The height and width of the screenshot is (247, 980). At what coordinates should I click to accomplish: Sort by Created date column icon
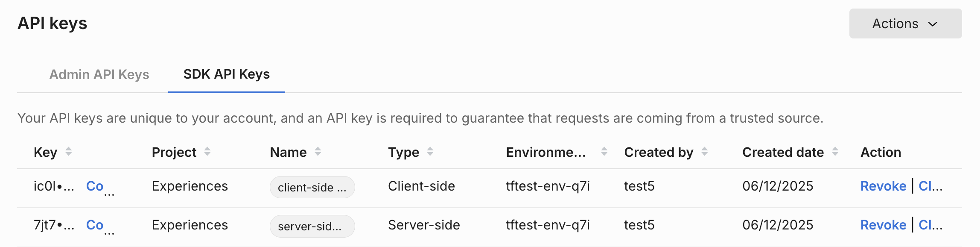[835, 152]
